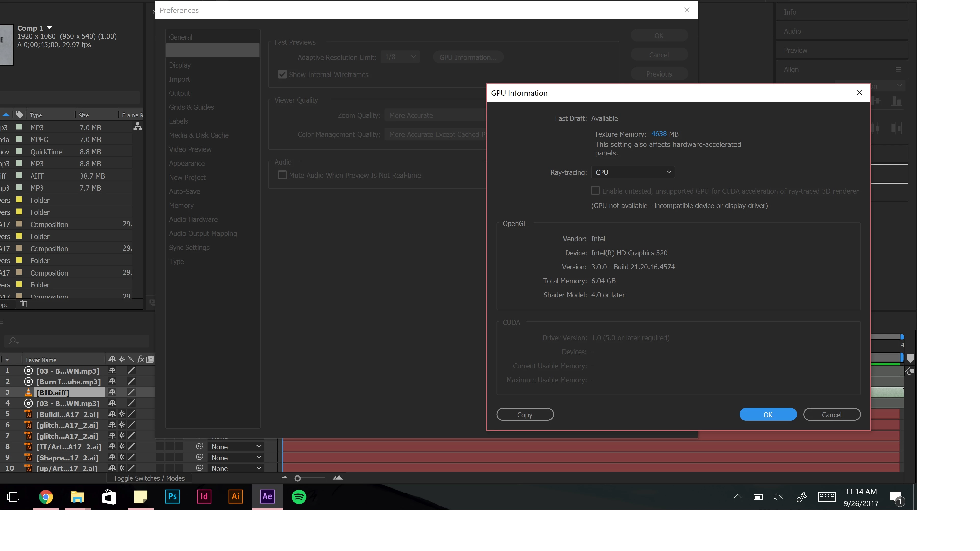The width and height of the screenshot is (980, 551).
Task: Enable untested unsupported GPU checkbox
Action: click(595, 191)
